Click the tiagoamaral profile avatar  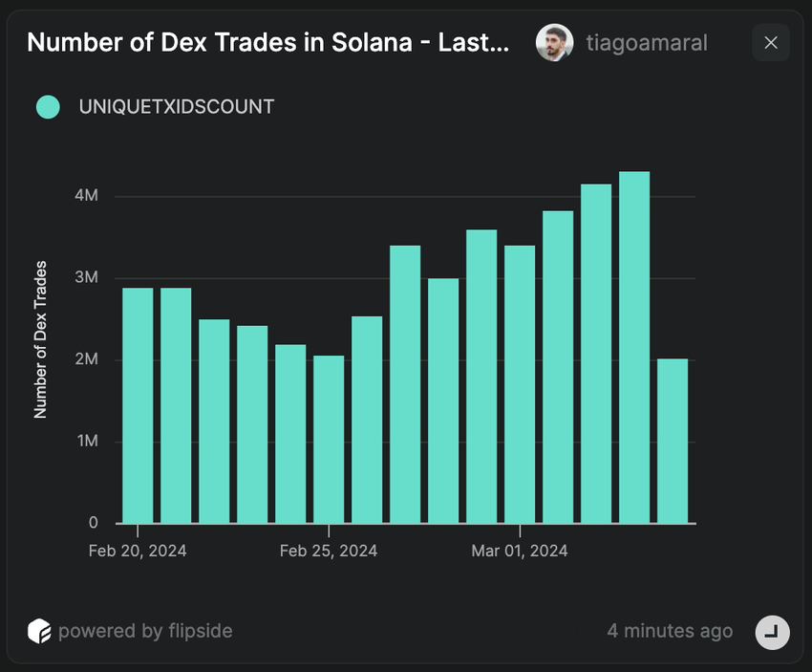click(555, 42)
